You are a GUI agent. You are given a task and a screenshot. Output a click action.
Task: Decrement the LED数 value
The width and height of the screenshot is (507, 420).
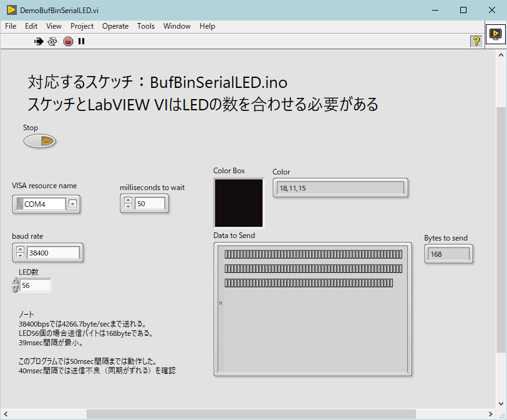(15, 289)
